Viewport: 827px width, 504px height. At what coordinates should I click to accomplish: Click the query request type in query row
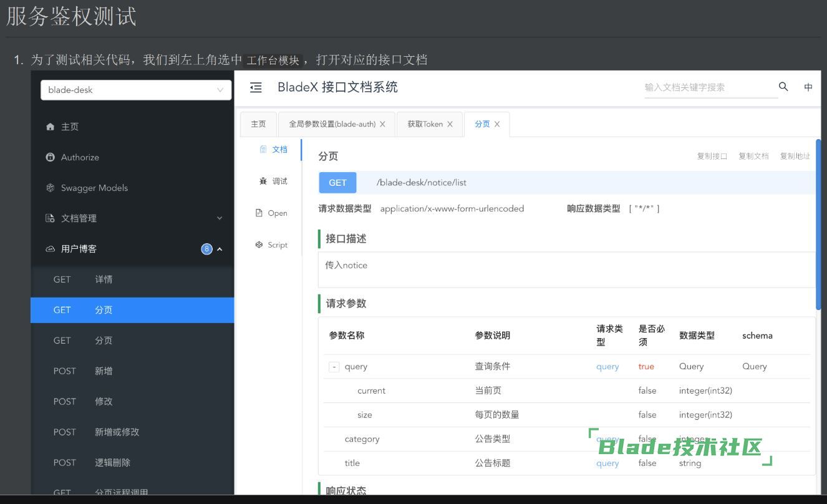607,367
